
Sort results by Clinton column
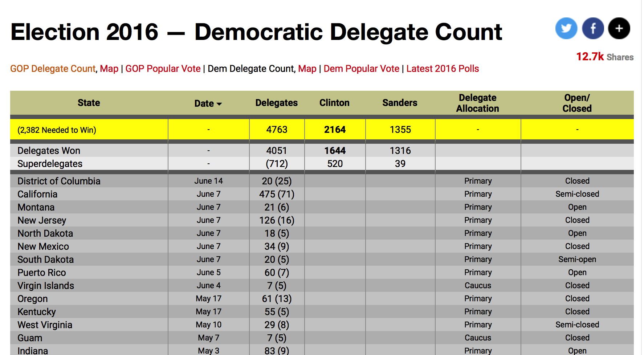pos(334,103)
